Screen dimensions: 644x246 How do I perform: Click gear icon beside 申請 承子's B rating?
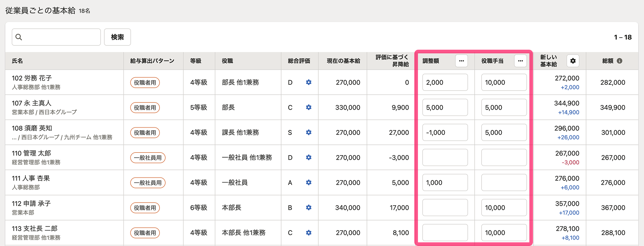tap(309, 208)
